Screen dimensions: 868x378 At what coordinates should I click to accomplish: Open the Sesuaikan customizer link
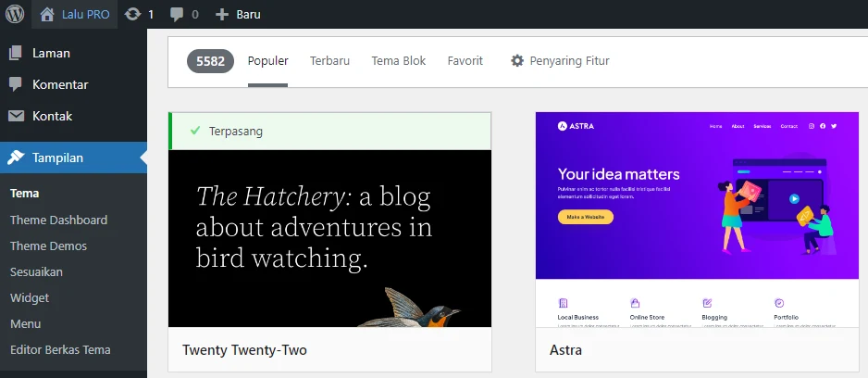pos(36,272)
